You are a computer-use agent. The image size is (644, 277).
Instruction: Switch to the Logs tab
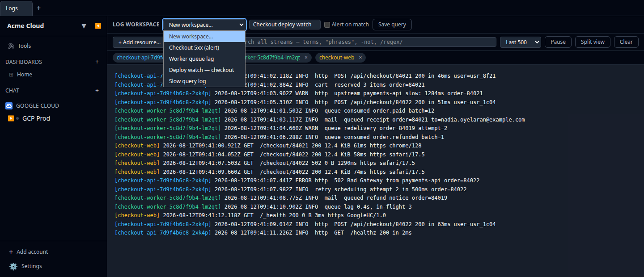pyautogui.click(x=16, y=8)
